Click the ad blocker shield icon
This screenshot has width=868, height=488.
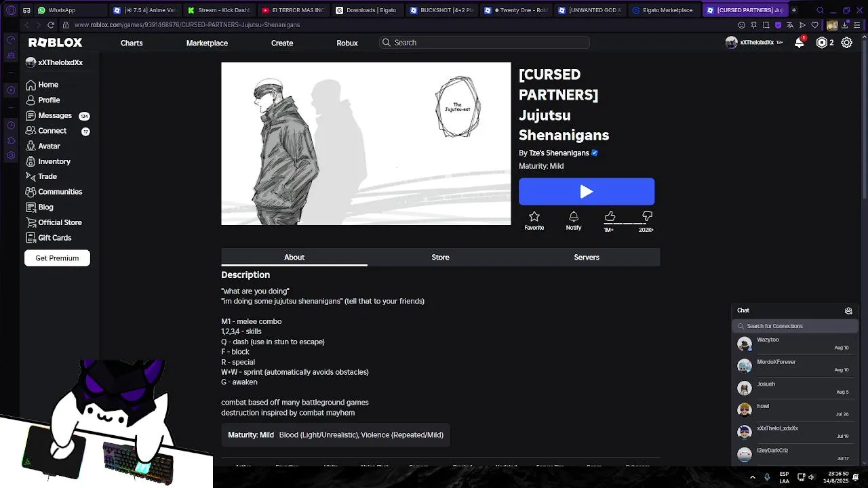pyautogui.click(x=778, y=24)
